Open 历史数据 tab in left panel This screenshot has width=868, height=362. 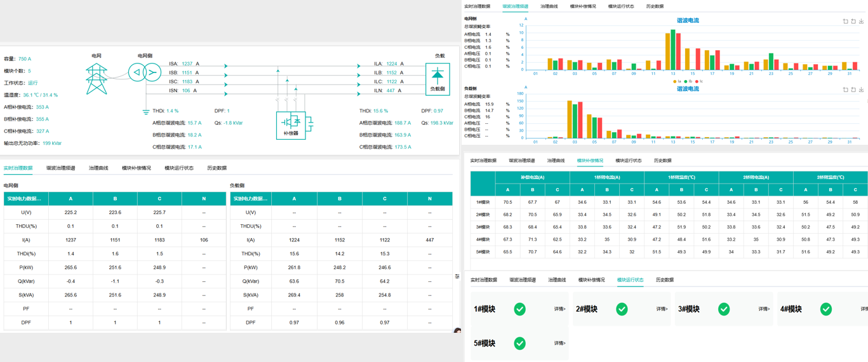point(217,168)
